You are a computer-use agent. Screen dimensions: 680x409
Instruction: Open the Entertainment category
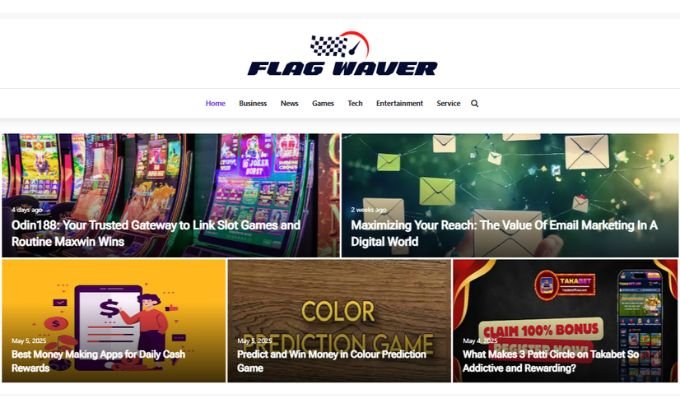pyautogui.click(x=399, y=103)
